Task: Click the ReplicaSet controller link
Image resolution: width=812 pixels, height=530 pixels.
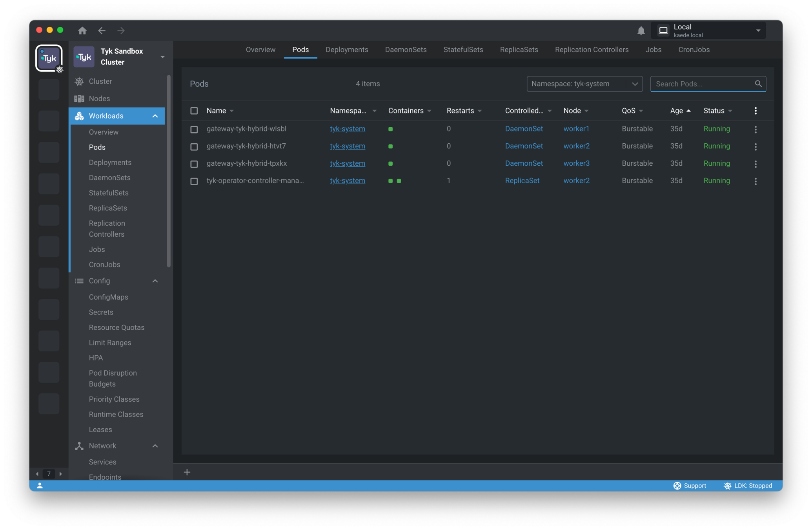Action: pos(522,181)
